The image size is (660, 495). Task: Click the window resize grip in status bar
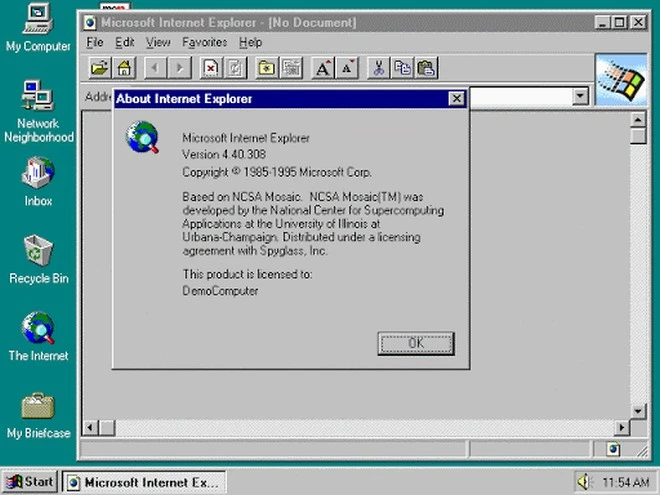pos(642,451)
